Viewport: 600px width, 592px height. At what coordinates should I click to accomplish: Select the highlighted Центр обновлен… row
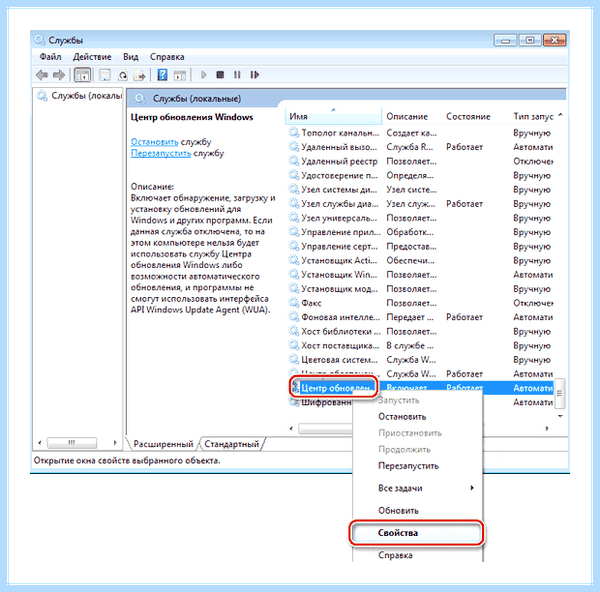[421, 388]
